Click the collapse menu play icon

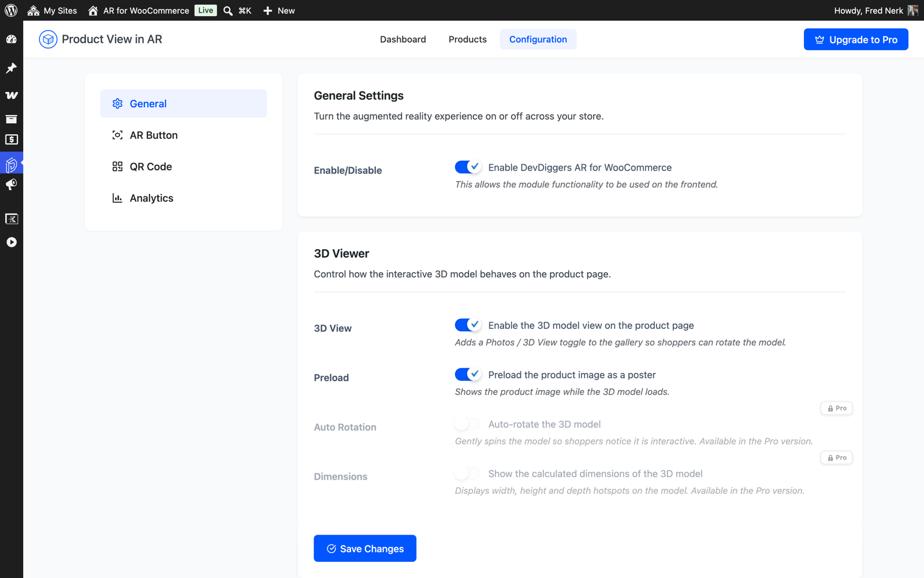12,242
